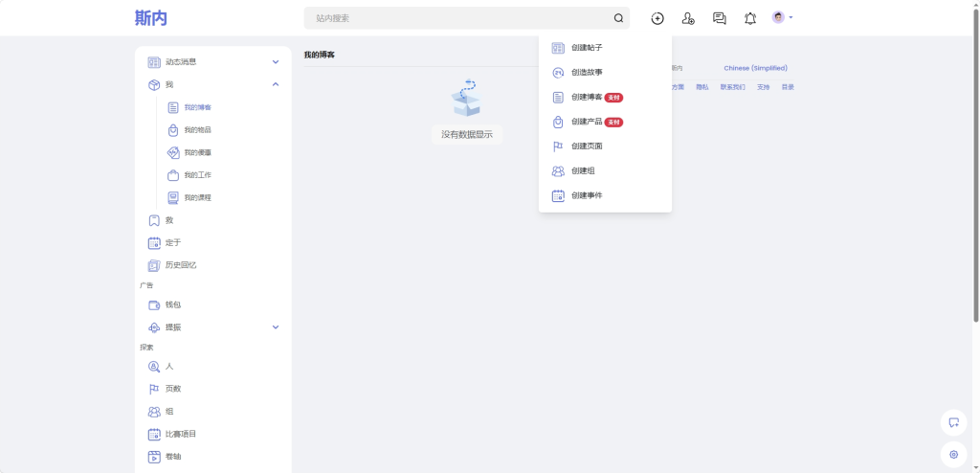Open the 页数 flag icon in sidebar

tap(154, 389)
